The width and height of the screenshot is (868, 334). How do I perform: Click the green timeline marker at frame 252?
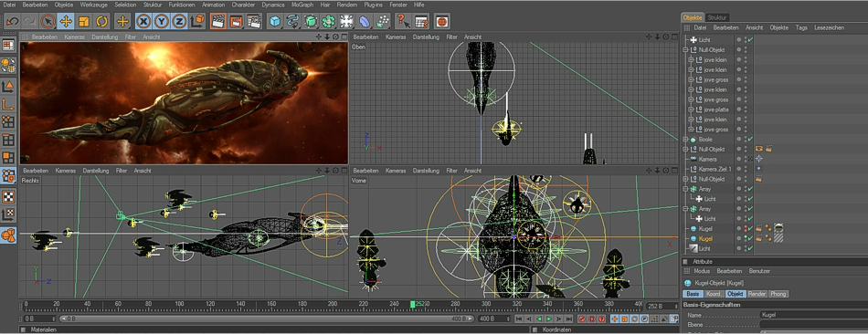[412, 305]
